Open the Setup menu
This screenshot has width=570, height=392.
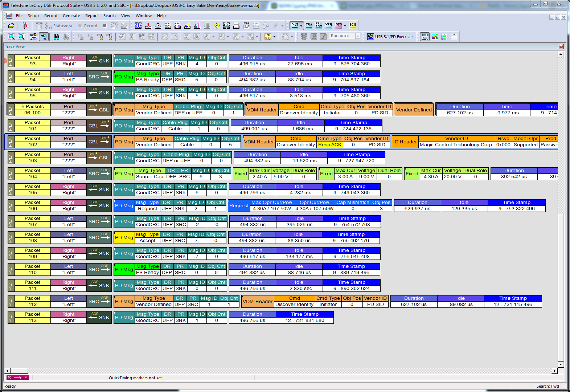pyautogui.click(x=33, y=16)
